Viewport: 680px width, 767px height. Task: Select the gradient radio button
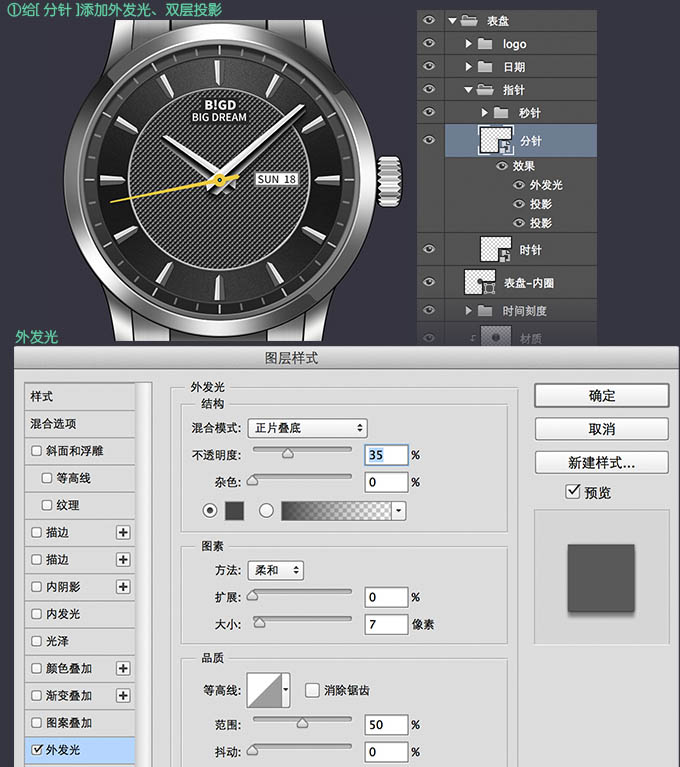[x=266, y=511]
